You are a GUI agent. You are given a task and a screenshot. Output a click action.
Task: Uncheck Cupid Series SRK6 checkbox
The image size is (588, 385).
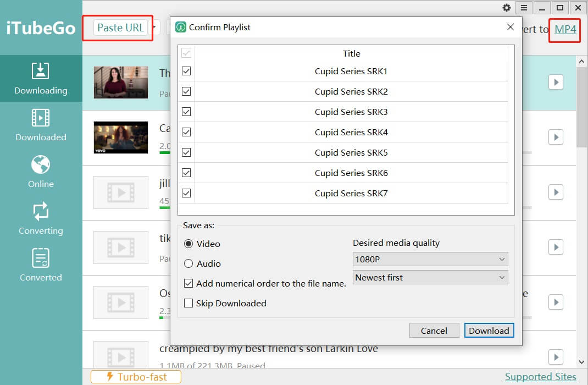[186, 173]
